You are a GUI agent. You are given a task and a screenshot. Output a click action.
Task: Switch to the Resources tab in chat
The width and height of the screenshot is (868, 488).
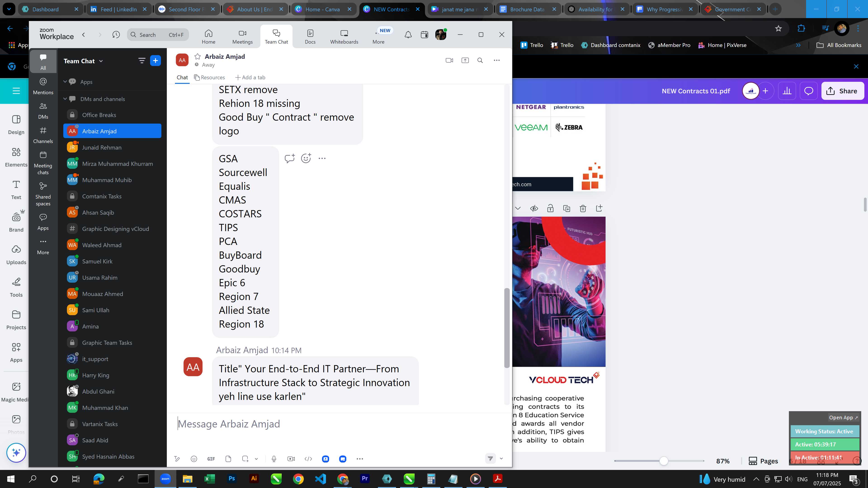tap(209, 77)
